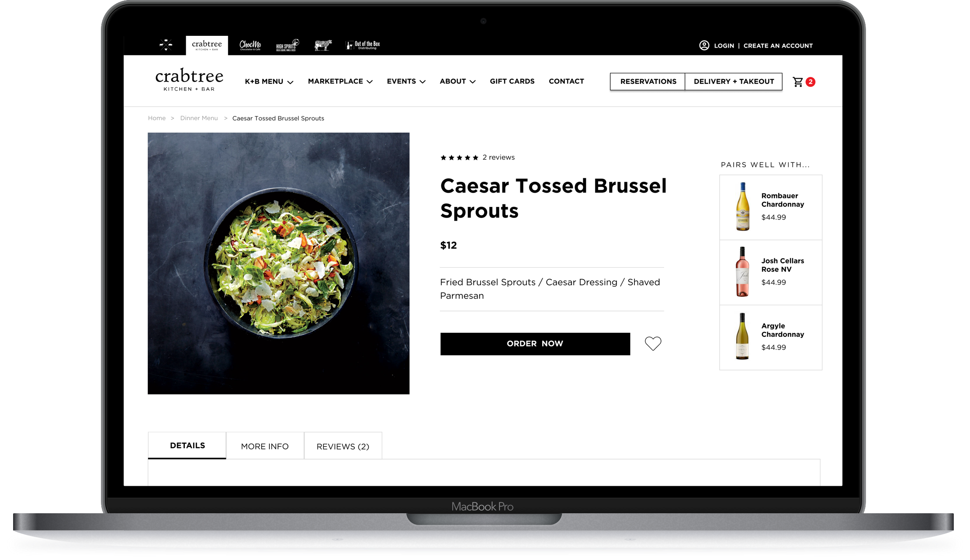Select the High Spirits brand logo
Screen dimensions: 970x560
(x=288, y=45)
